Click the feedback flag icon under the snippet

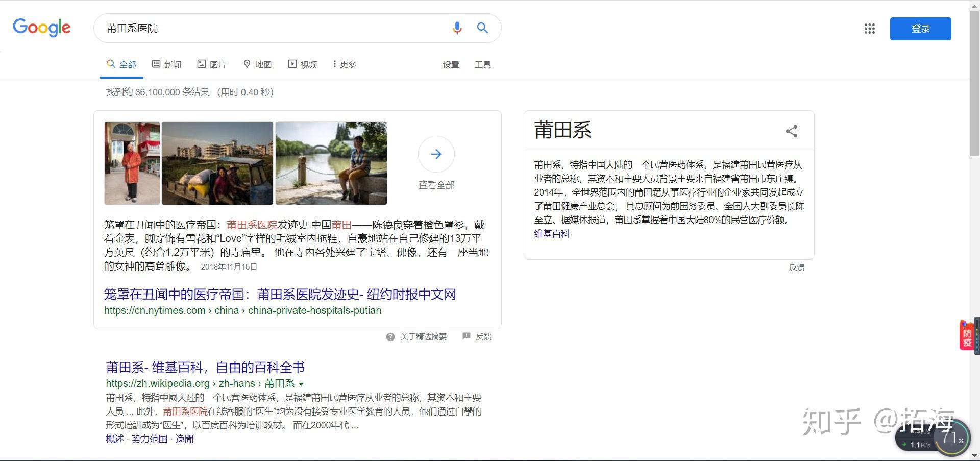tap(466, 336)
